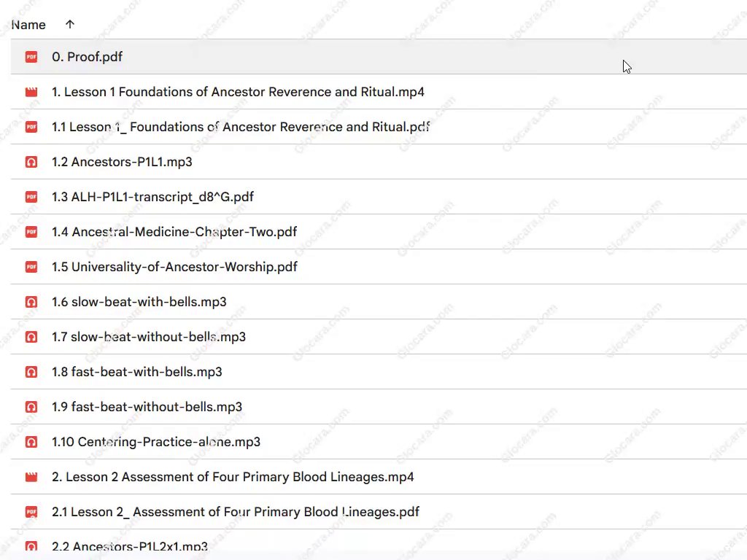Click the audio icon for 1.10 Centering-Practice-alone
Screen dimensions: 747x560
[31, 442]
